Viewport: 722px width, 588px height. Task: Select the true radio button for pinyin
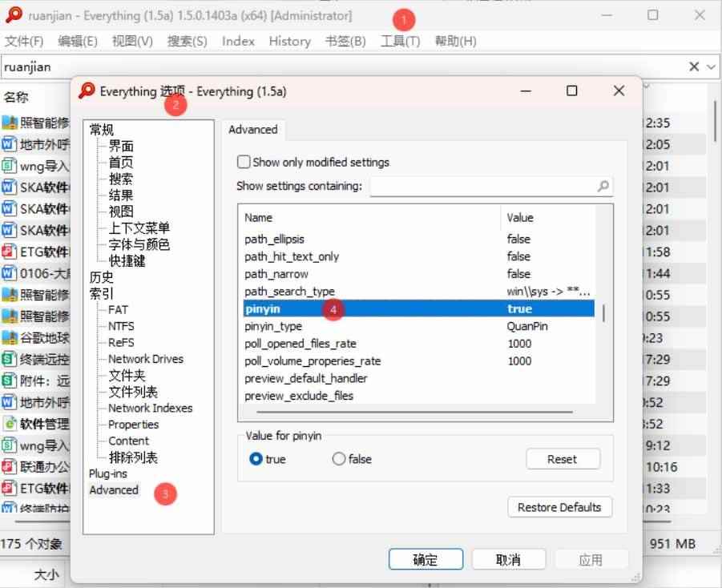tap(256, 458)
